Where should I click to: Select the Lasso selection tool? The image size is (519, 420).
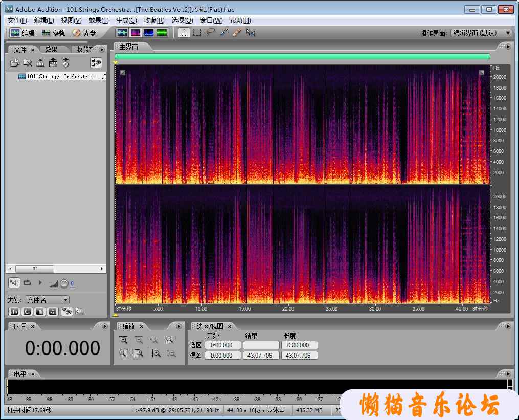pos(211,32)
